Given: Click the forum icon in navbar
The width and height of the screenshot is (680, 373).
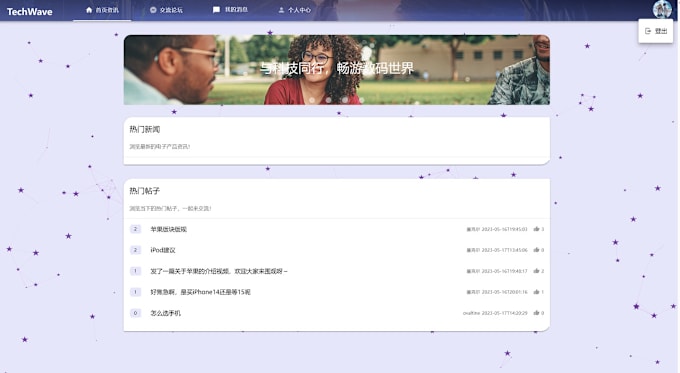Looking at the screenshot, I should tap(153, 10).
